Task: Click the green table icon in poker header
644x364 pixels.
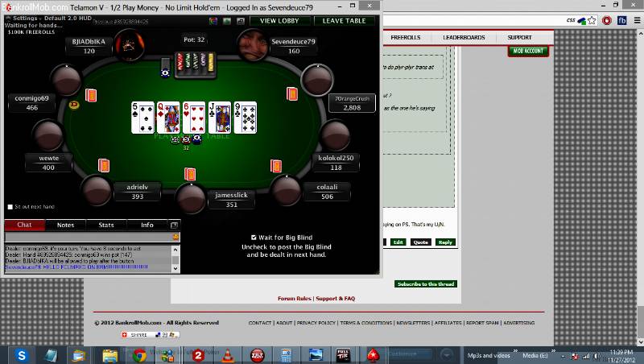Action: pos(227,21)
